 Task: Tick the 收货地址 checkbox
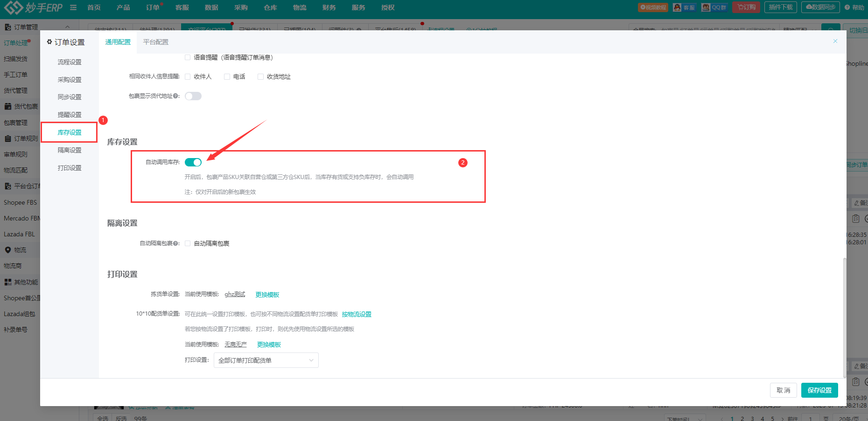260,77
